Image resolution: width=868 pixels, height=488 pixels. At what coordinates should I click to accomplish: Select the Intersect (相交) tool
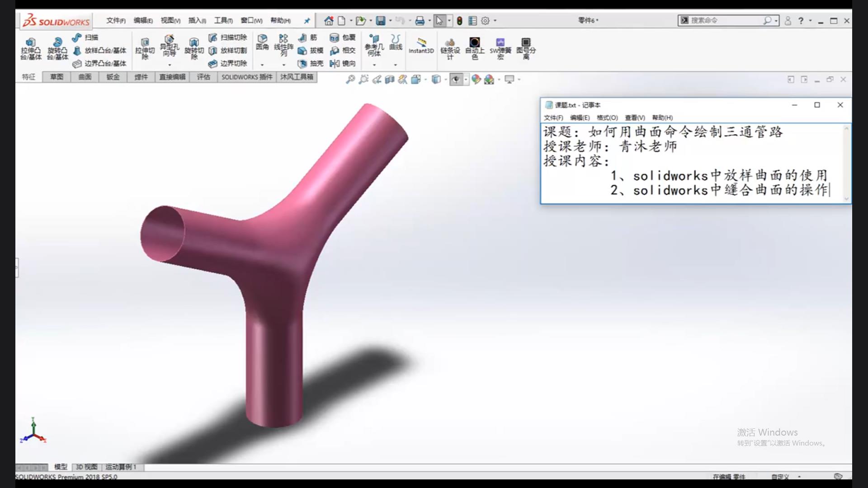[343, 51]
